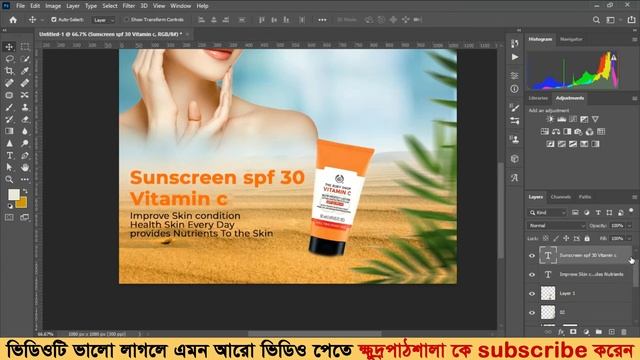Open the Normal blend mode dropdown
The height and width of the screenshot is (360, 640).
coord(556,226)
